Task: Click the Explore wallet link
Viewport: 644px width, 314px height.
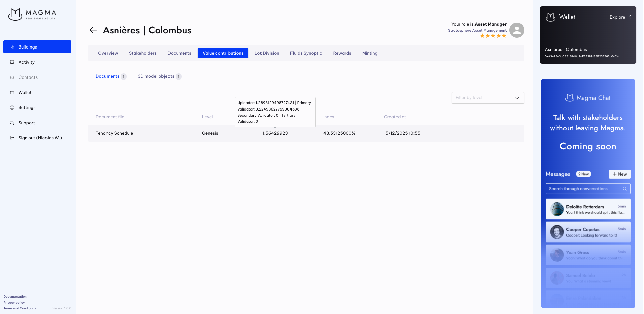Action: tap(620, 17)
